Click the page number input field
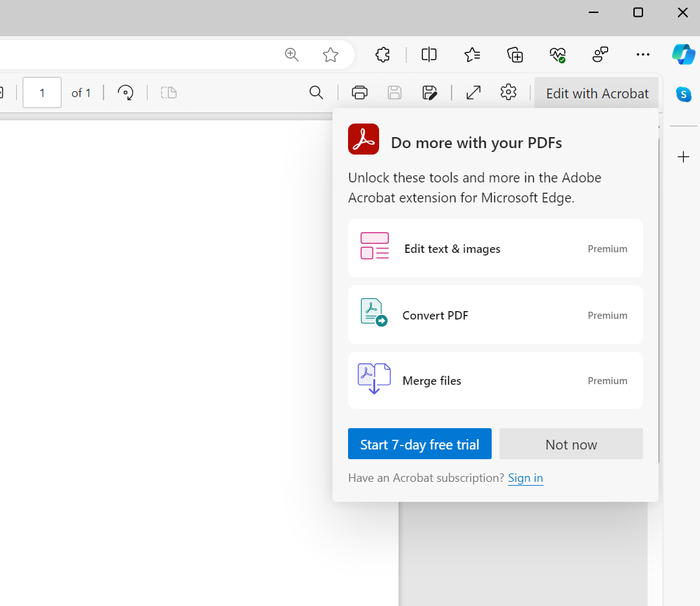The height and width of the screenshot is (606, 700). [x=41, y=92]
